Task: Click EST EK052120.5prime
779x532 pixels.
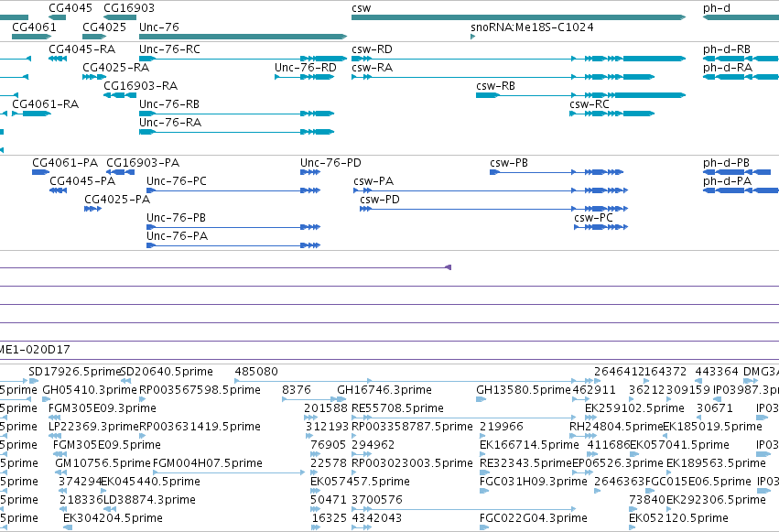Action: (x=633, y=527)
